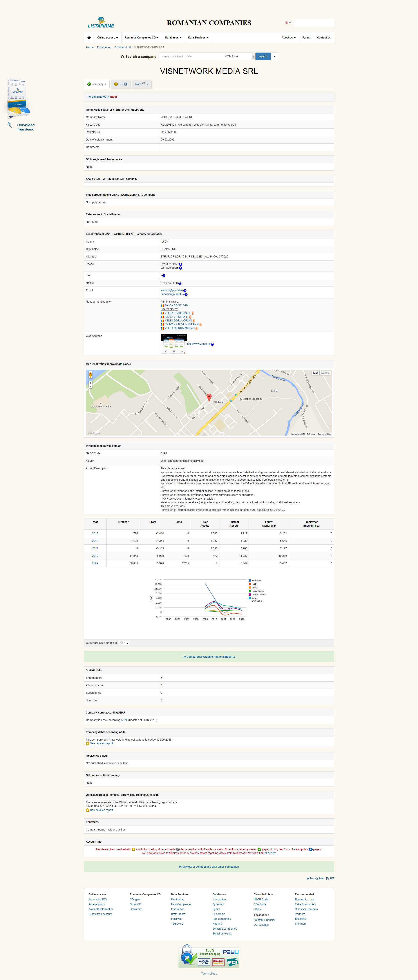The width and height of the screenshot is (418, 980).
Task: Click the red map location marker
Action: 209,398
